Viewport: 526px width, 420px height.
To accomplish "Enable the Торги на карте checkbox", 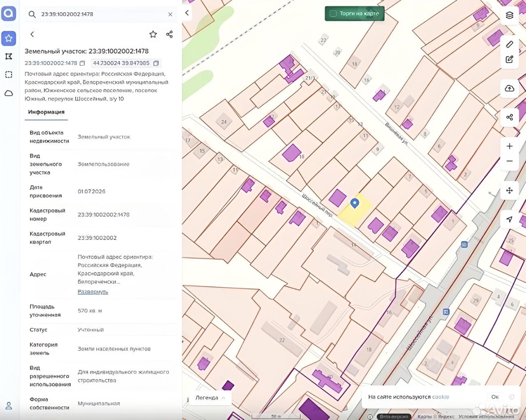I will tap(333, 14).
